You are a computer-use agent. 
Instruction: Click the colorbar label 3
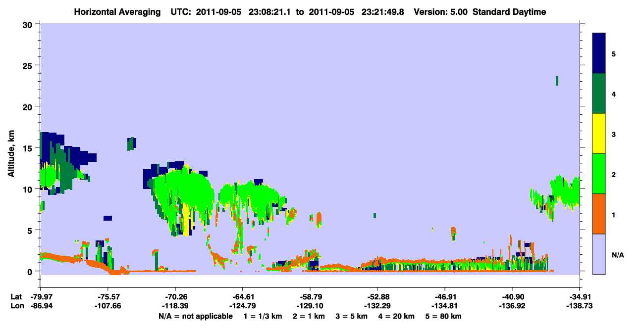point(614,134)
